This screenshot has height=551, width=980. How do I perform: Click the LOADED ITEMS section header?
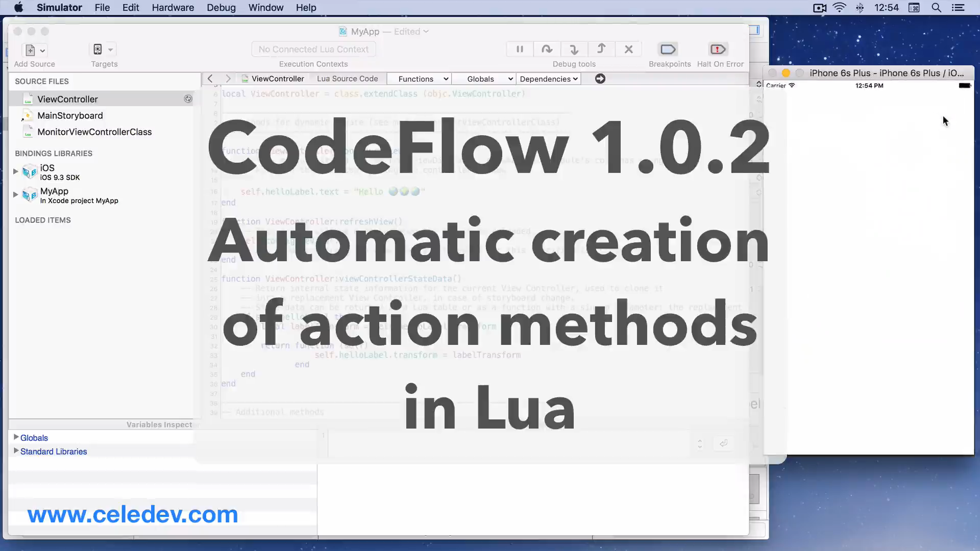(43, 220)
